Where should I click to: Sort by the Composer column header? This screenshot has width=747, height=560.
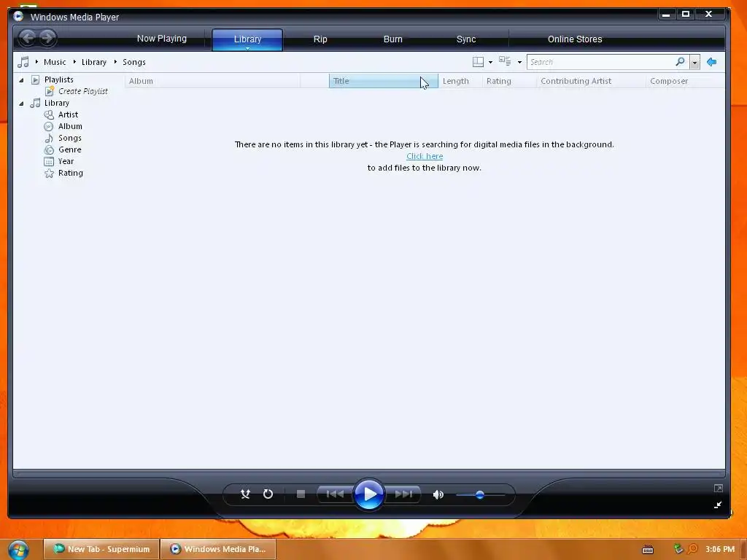coord(686,81)
